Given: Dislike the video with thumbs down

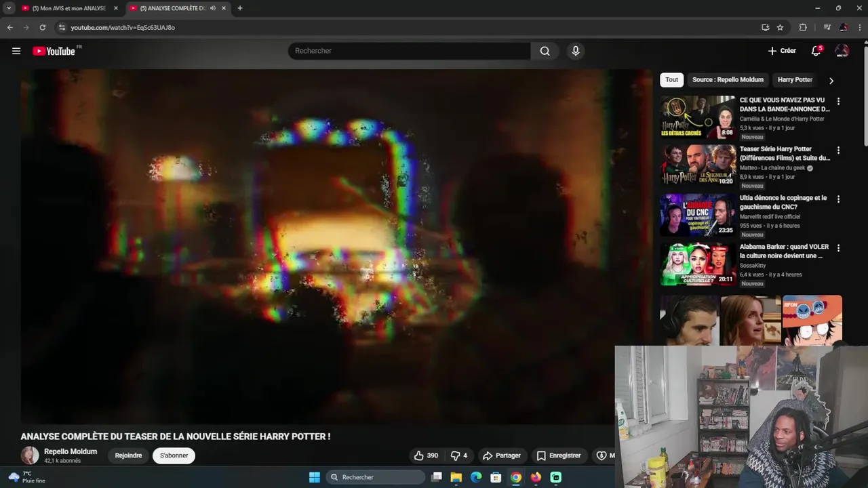Looking at the screenshot, I should click(459, 455).
